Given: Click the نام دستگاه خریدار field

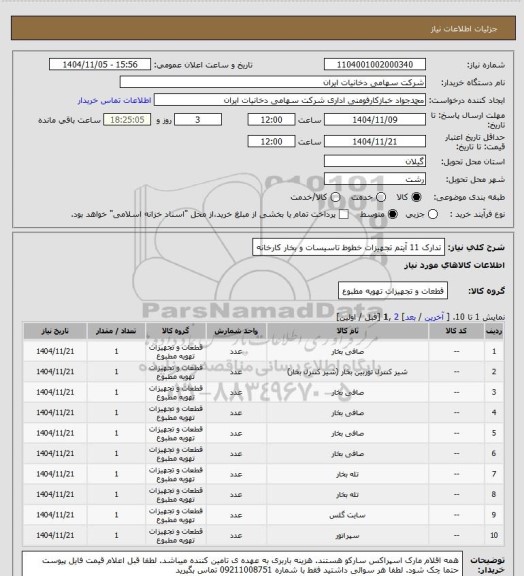Looking at the screenshot, I should (273, 82).
